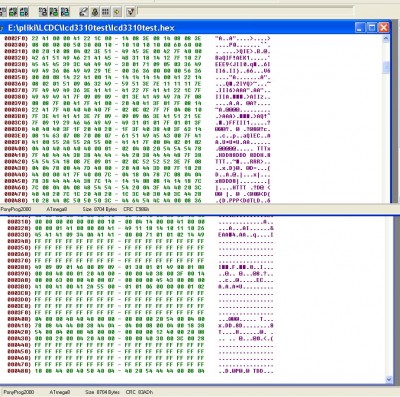
Task: Click the Load and run script icon
Action: [131, 12]
